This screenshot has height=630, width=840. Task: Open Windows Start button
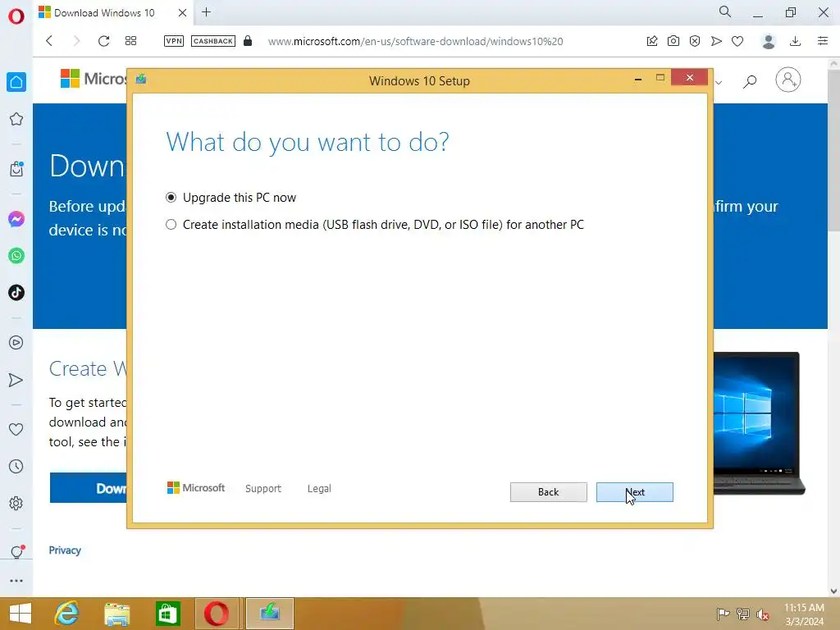21,614
